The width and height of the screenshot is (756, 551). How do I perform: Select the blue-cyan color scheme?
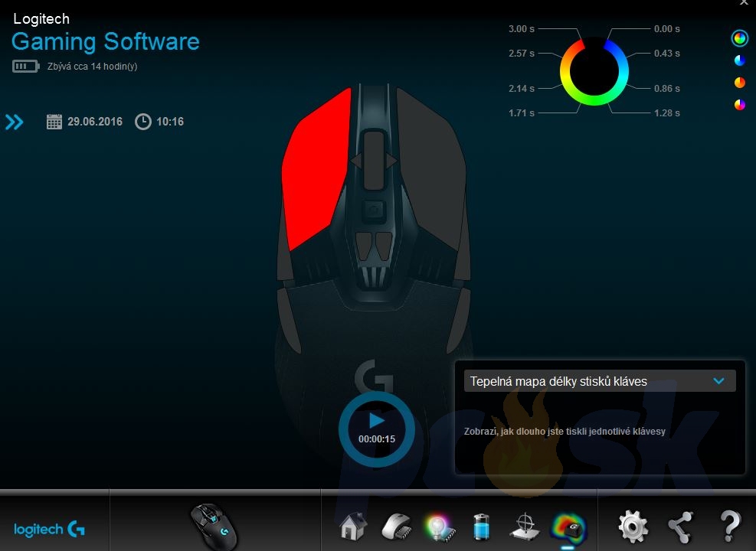(x=740, y=60)
